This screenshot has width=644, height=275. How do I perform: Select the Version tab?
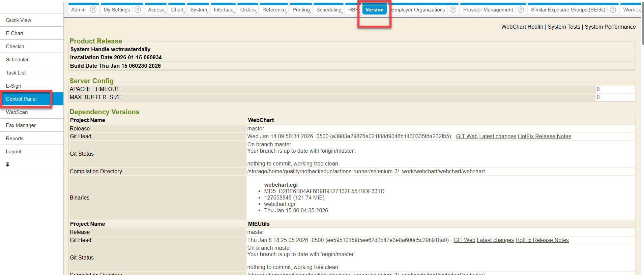point(374,10)
